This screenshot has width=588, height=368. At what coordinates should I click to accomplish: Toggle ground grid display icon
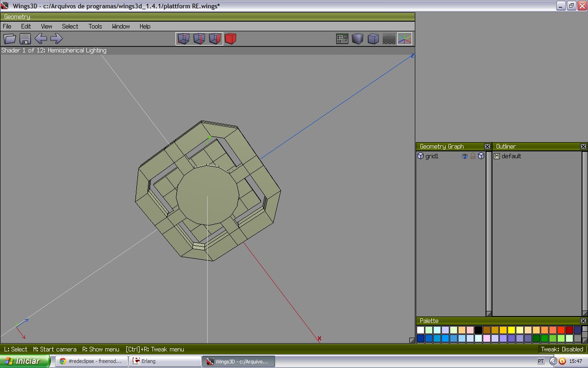(389, 39)
